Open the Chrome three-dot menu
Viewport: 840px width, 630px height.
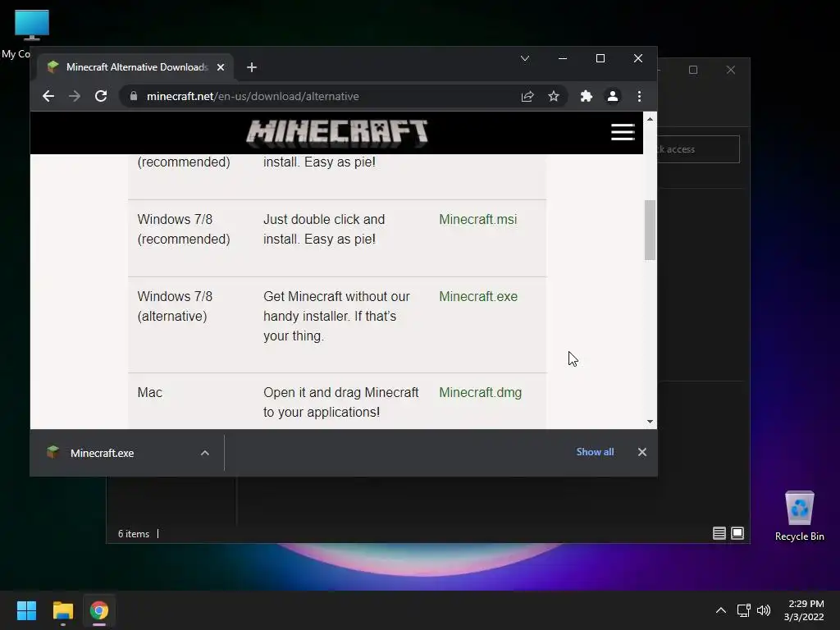click(639, 97)
